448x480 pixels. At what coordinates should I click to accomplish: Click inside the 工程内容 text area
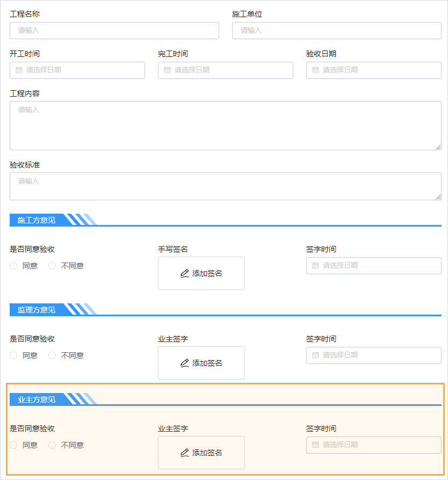click(224, 125)
